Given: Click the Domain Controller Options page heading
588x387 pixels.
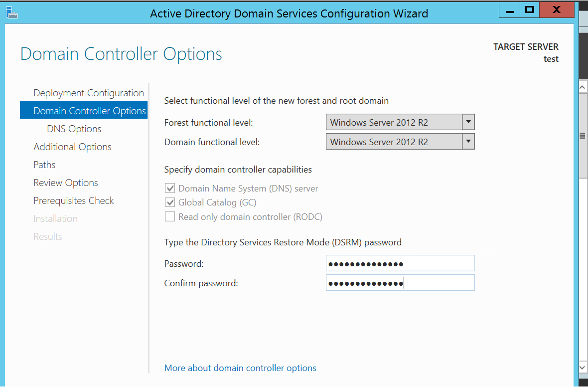Looking at the screenshot, I should 121,54.
